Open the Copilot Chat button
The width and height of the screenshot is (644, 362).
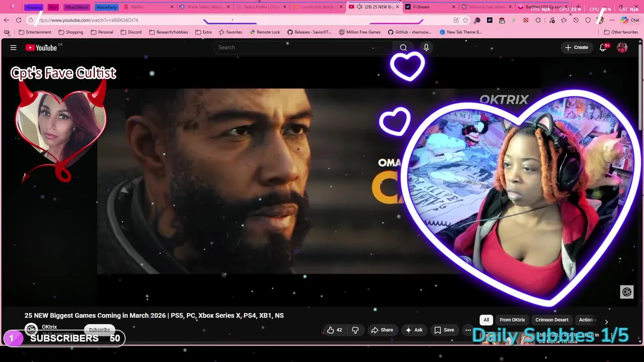pos(630,20)
